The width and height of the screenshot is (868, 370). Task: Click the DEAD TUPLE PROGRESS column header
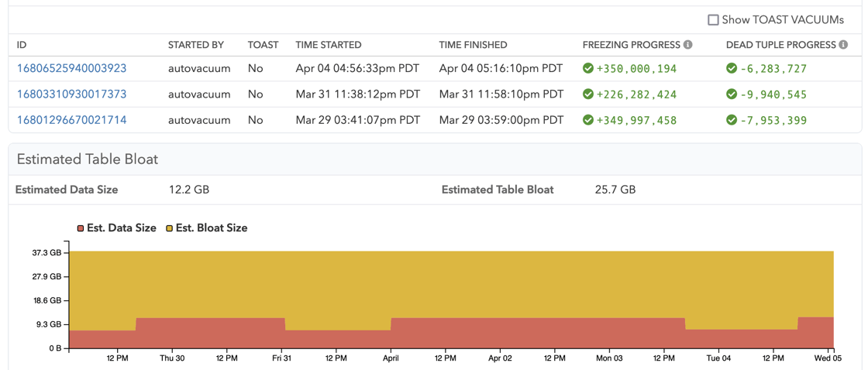point(781,45)
